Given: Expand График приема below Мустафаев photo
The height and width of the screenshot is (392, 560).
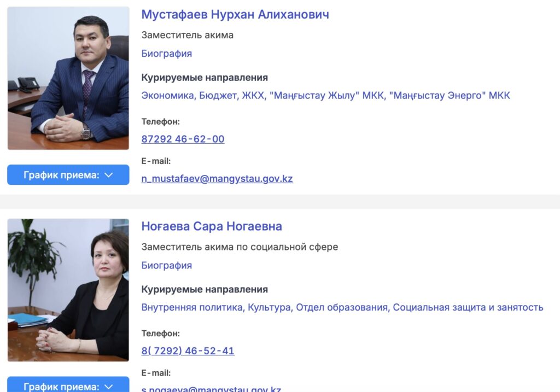Looking at the screenshot, I should click(68, 175).
